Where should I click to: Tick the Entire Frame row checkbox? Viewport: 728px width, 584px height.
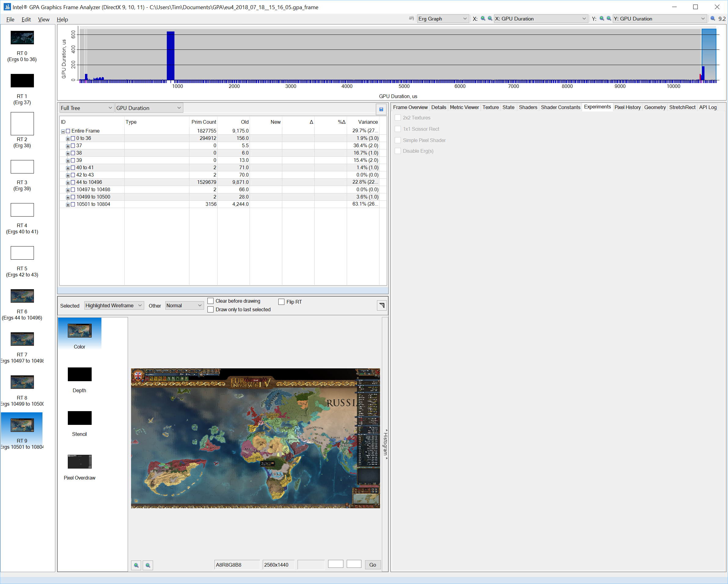tap(68, 131)
